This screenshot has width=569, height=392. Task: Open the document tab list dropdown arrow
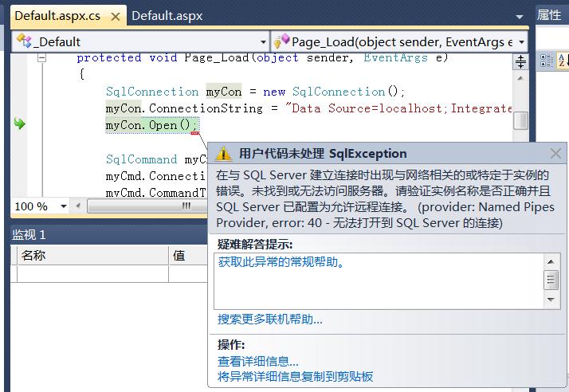point(519,16)
